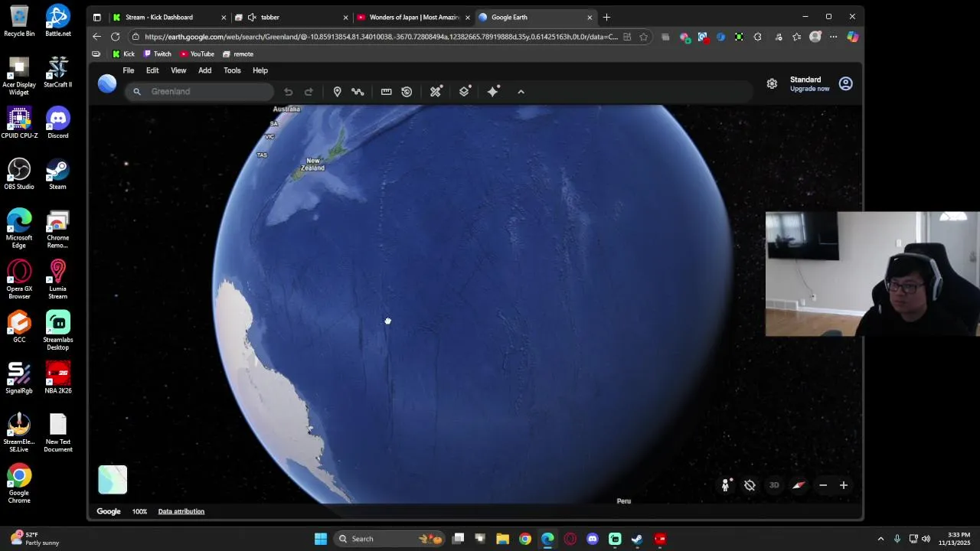Select the OBS Studio desktop shortcut
Screen dimensions: 980x551
point(19,174)
